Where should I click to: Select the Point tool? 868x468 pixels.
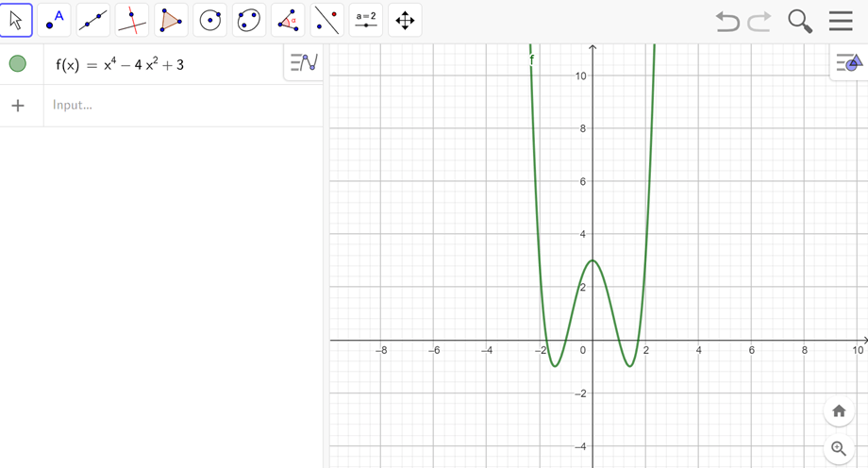pos(55,20)
